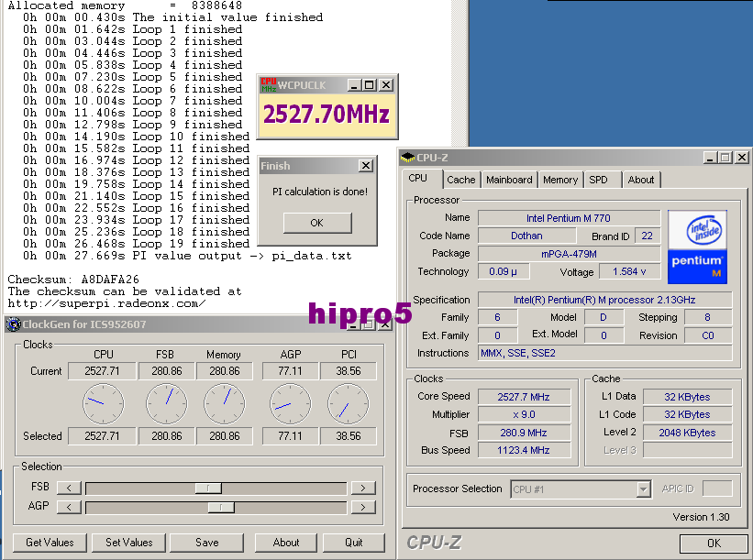Image resolution: width=753 pixels, height=560 pixels.
Task: Click the Loop 19 finished line
Action: [x=137, y=244]
